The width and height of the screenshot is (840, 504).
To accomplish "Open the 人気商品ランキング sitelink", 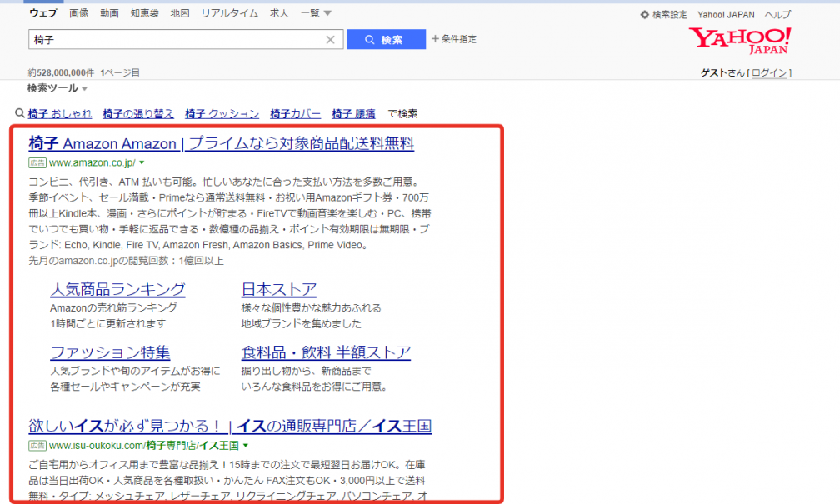I will point(117,289).
